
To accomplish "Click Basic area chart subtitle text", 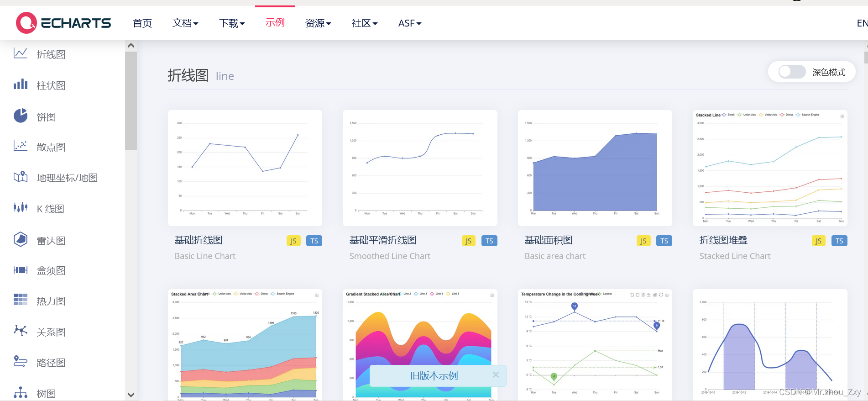I will (555, 256).
